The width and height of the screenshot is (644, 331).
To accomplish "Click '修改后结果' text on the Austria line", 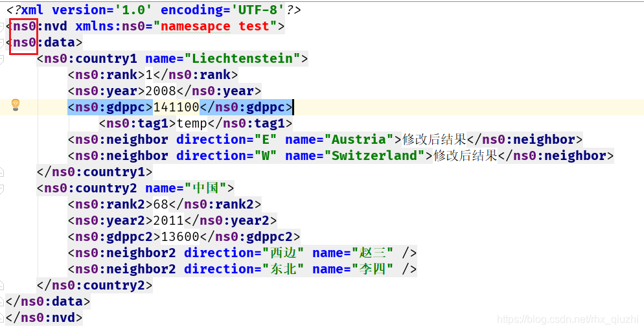I will [434, 140].
